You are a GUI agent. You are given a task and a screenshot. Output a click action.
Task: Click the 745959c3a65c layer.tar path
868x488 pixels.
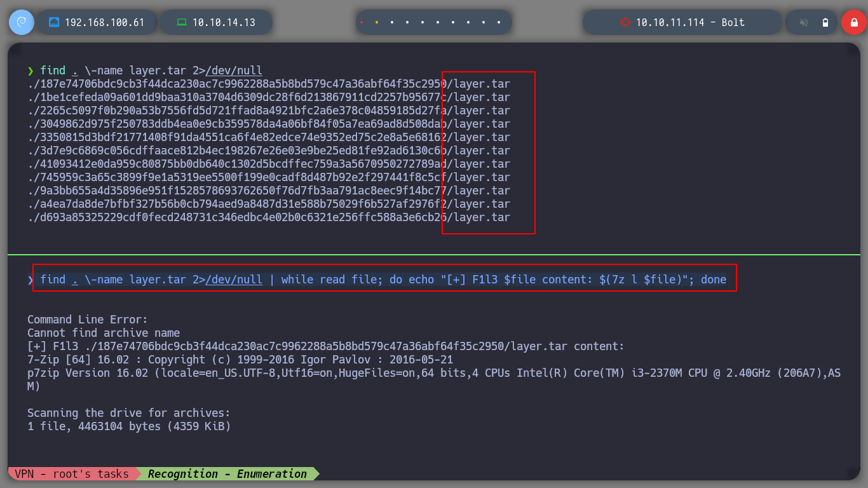pos(269,177)
